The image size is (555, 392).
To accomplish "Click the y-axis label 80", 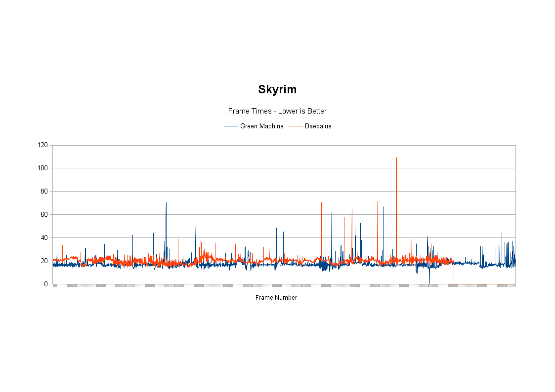I will [x=44, y=191].
